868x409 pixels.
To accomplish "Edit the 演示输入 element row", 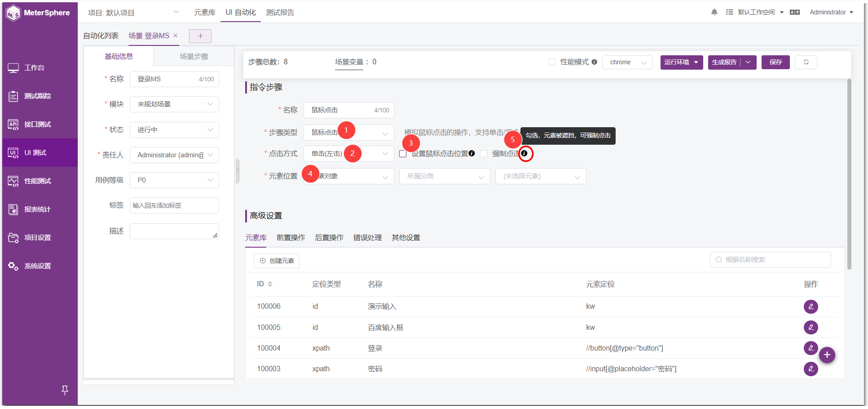I will [811, 307].
